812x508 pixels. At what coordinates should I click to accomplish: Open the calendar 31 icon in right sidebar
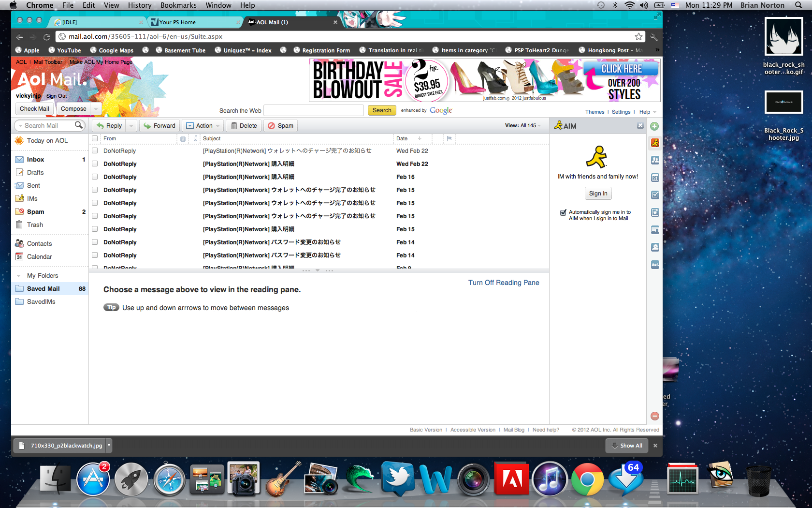[655, 178]
